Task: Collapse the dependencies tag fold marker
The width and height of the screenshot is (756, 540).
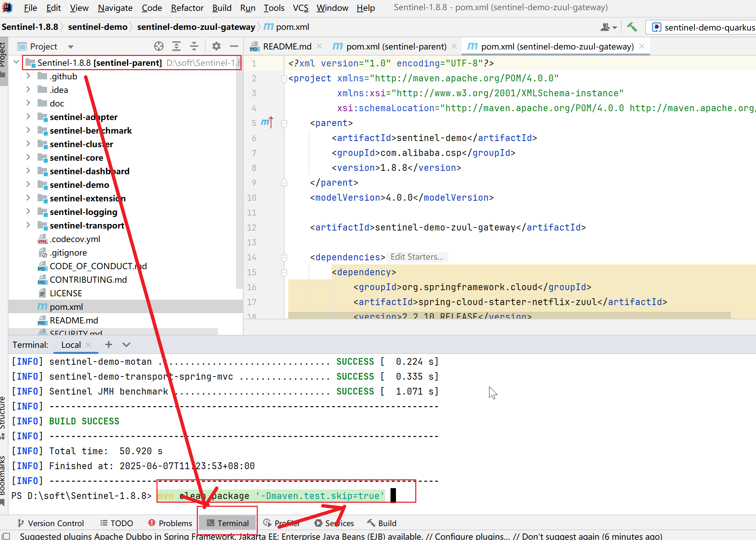Action: click(284, 257)
